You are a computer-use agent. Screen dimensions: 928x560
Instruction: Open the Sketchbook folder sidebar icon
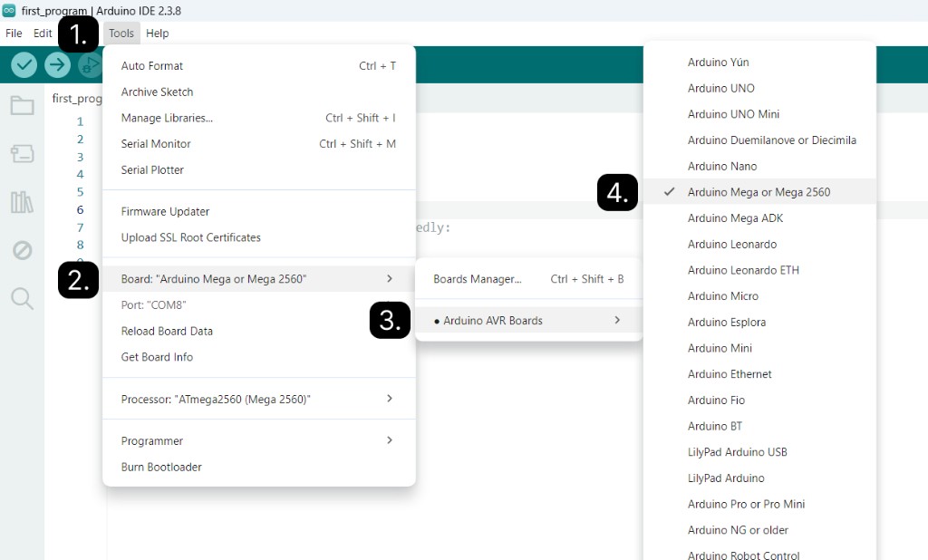pos(23,106)
